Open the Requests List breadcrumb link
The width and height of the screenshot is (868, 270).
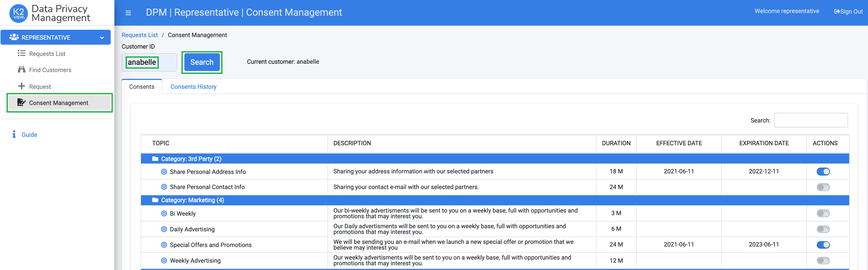[x=139, y=35]
